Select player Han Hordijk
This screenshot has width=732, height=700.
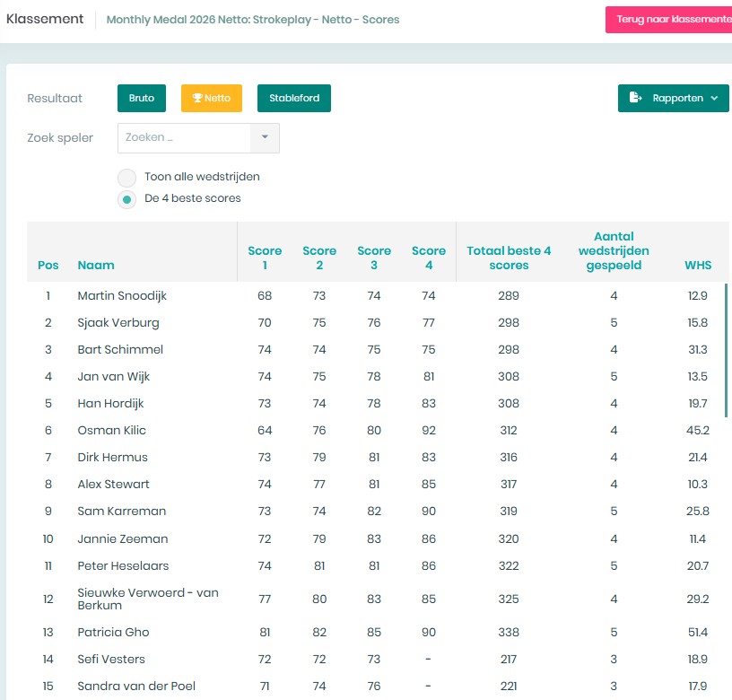(x=110, y=404)
